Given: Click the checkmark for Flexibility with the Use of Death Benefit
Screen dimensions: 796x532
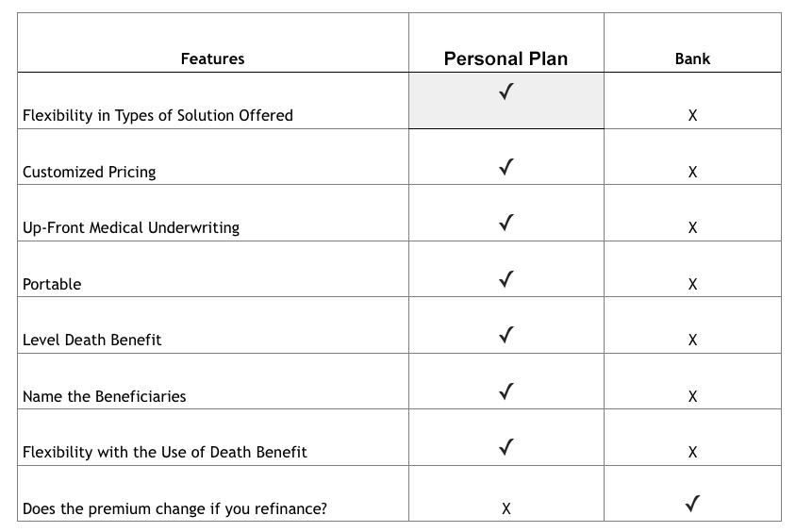Looking at the screenshot, I should (506, 447).
